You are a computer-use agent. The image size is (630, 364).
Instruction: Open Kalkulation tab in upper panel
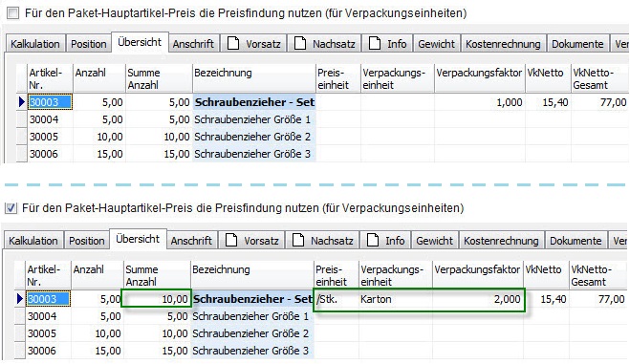(x=35, y=44)
